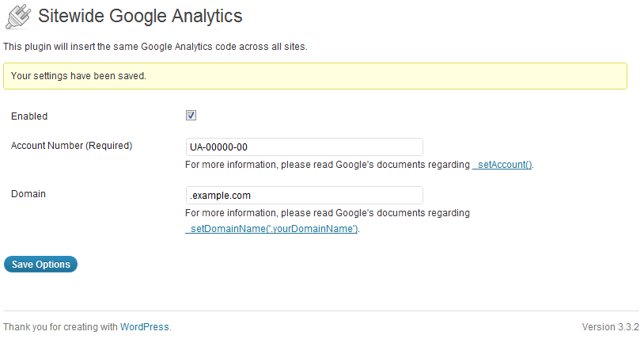This screenshot has height=339, width=644.
Task: Click the Sitewide Google Analytics heading
Action: tap(140, 16)
